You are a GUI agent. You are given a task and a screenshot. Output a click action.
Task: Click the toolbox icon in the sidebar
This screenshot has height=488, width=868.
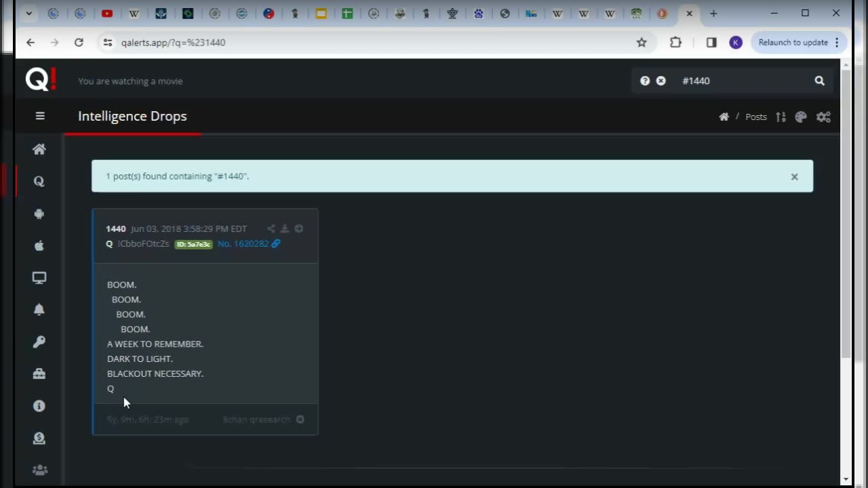(39, 373)
